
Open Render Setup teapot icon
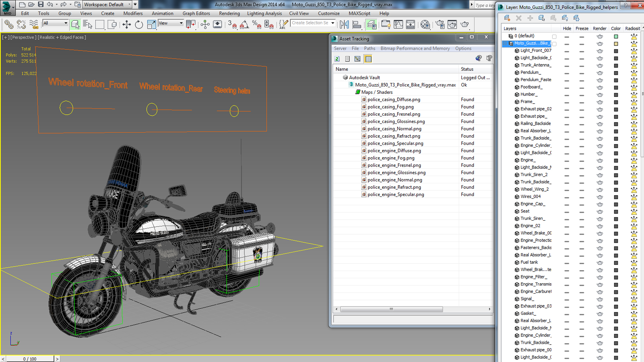coord(440,24)
